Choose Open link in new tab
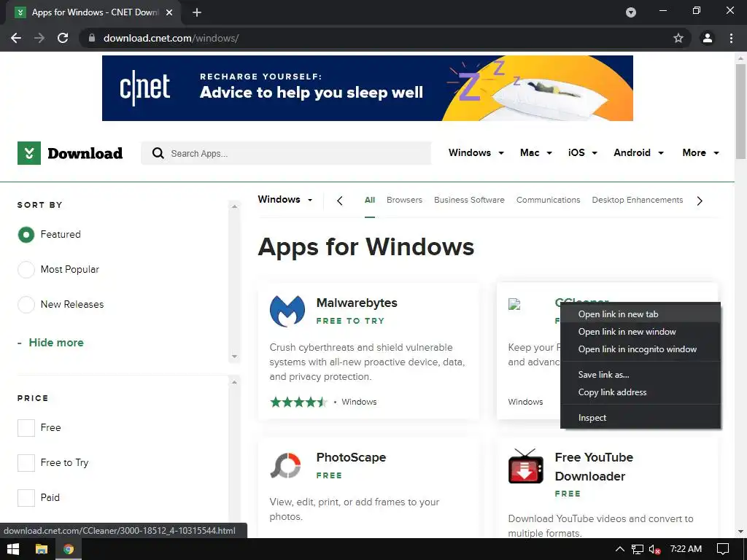 click(640, 314)
